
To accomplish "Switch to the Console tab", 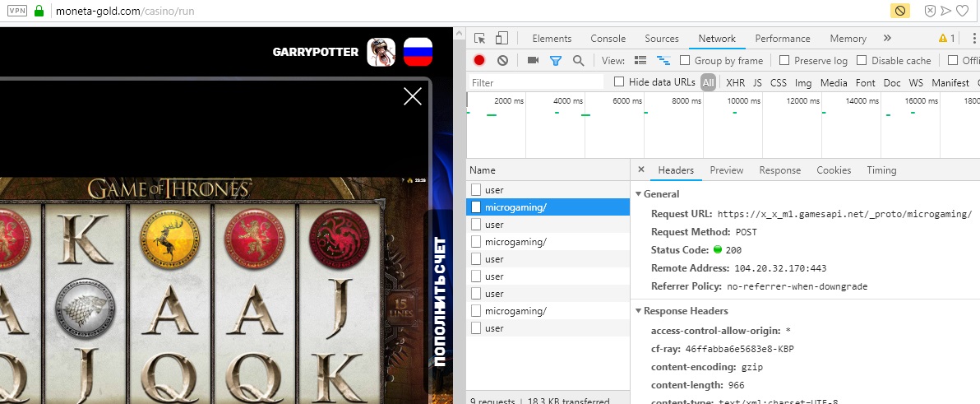I will coord(608,39).
